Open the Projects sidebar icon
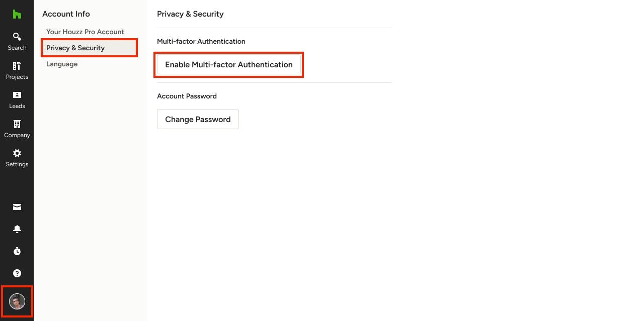 (17, 66)
